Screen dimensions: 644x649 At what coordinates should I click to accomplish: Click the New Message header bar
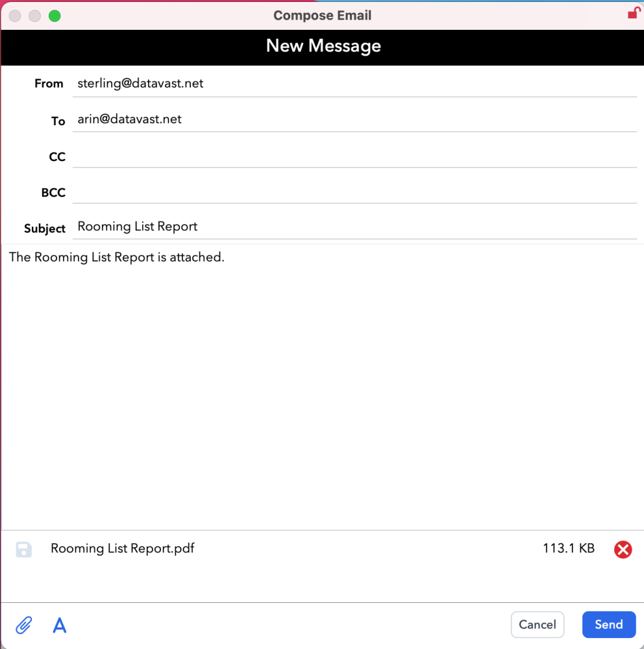point(322,46)
